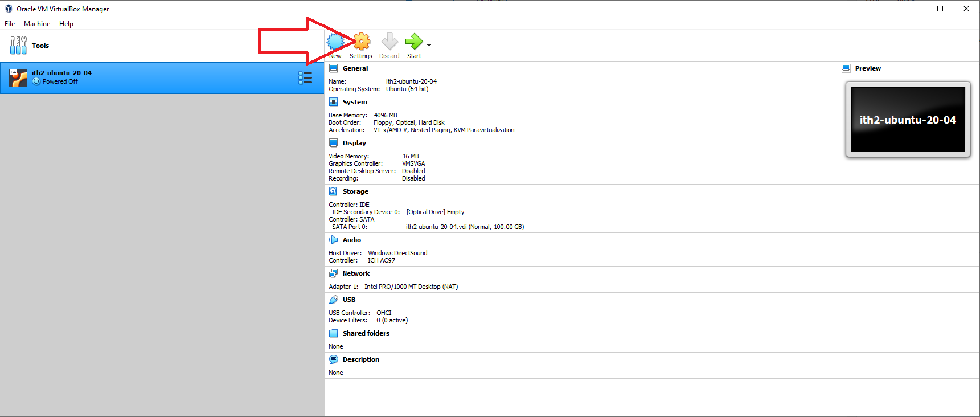The image size is (980, 417).
Task: Click the General section icon
Action: 334,68
